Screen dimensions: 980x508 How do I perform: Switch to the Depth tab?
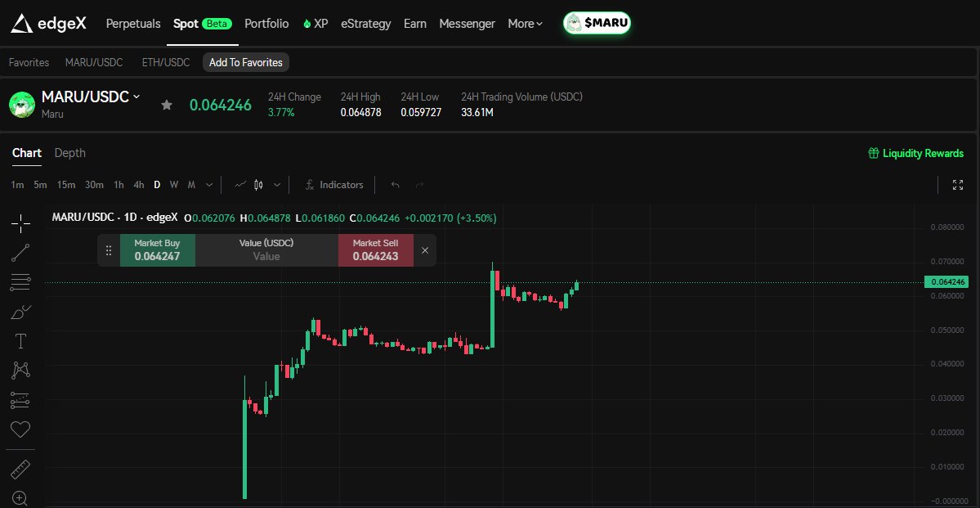coord(70,153)
